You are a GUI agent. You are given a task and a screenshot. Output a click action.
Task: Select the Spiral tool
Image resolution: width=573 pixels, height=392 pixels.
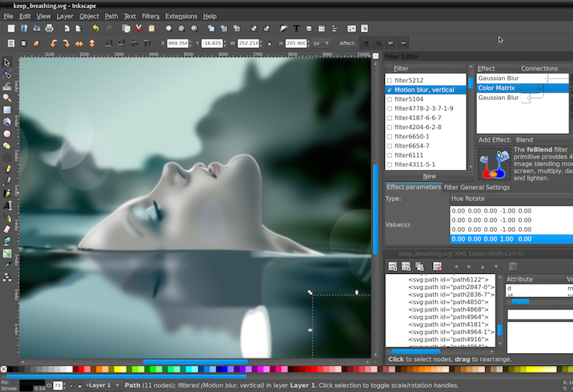click(x=7, y=158)
